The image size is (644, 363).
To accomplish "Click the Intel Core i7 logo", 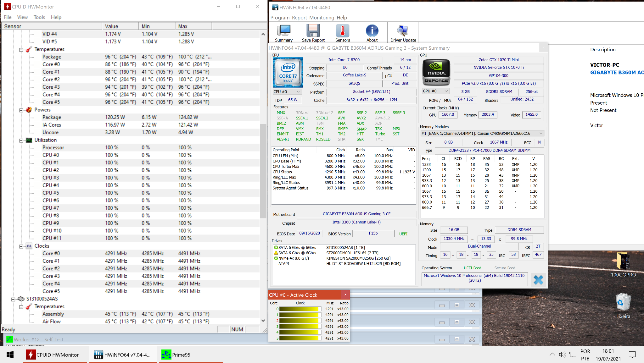I will tap(288, 72).
